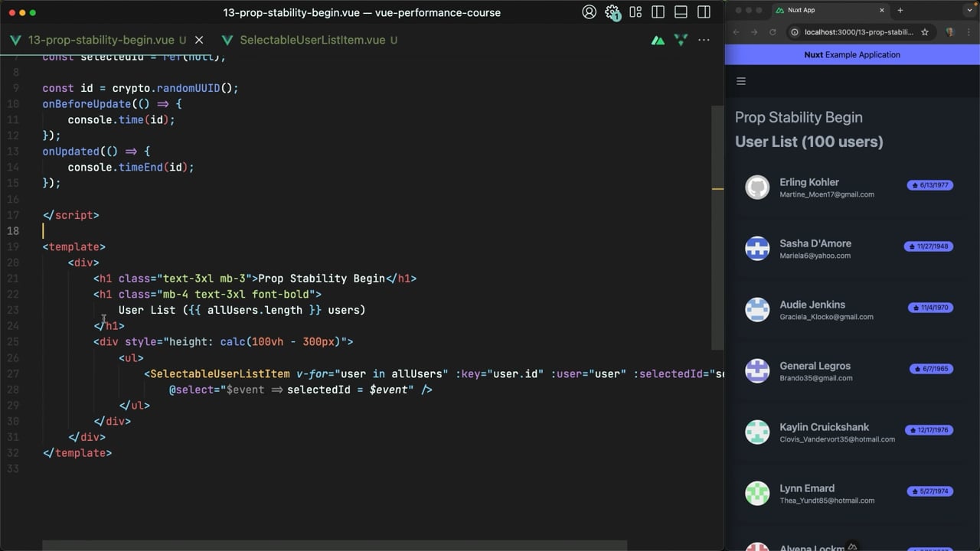980x551 pixels.
Task: Open the Accounts profile icon in VS Code
Action: [x=589, y=12]
